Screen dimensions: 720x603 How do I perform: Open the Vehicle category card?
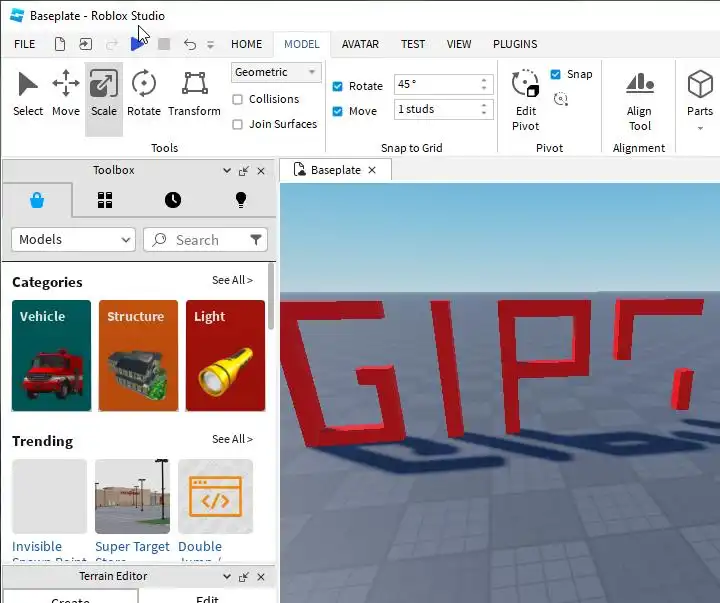(51, 355)
